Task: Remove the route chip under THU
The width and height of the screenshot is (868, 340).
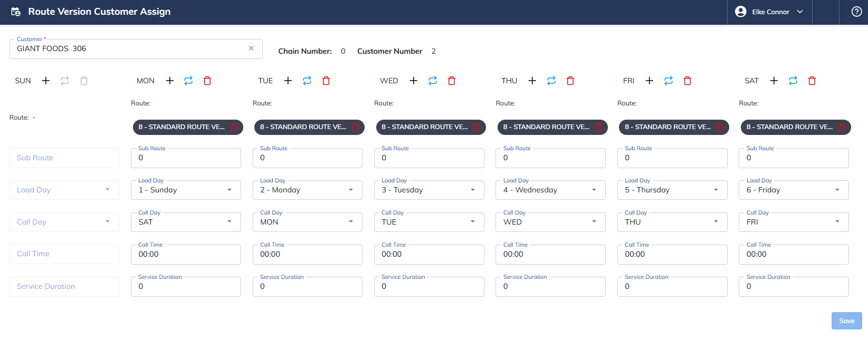Action: [x=598, y=127]
